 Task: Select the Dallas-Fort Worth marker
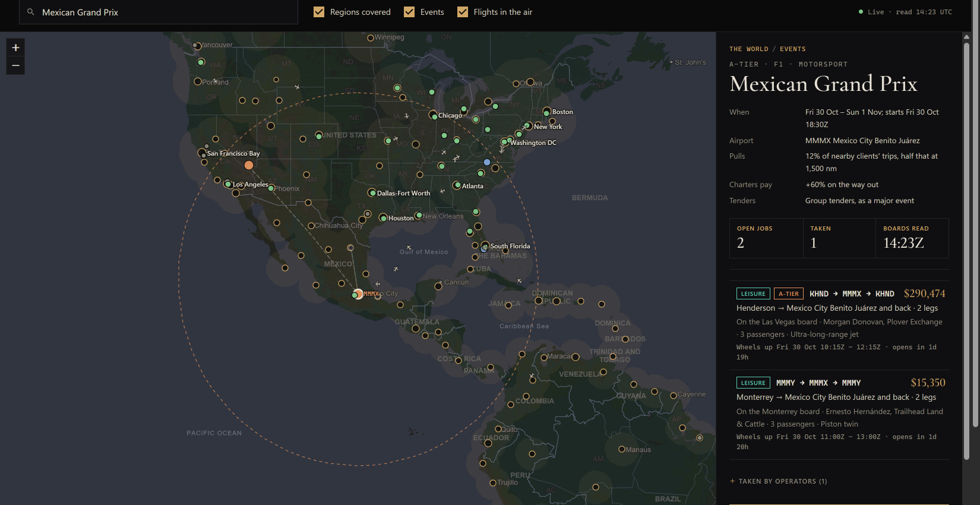(372, 192)
